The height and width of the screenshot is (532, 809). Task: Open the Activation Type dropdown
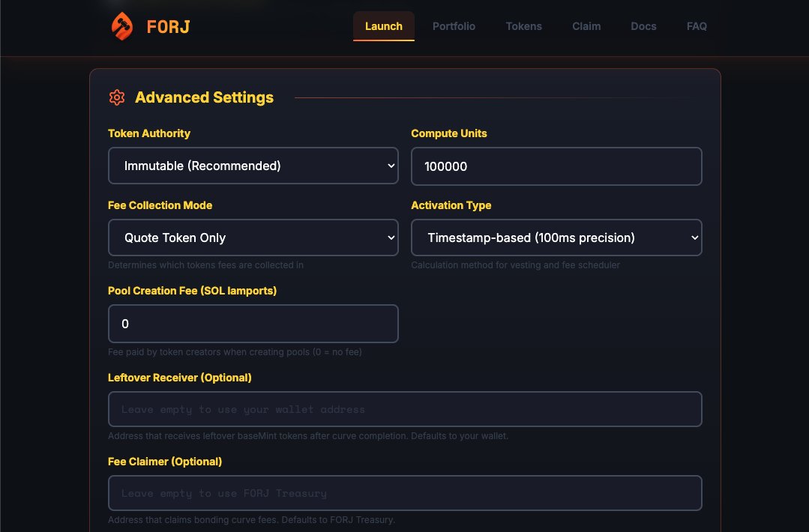pos(557,238)
